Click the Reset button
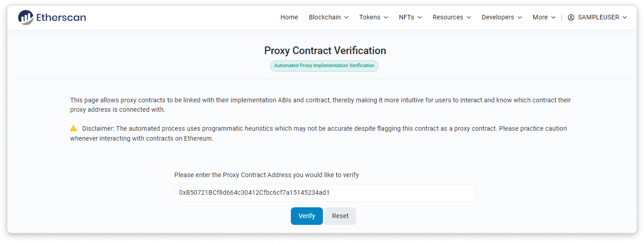This screenshot has height=242, width=644. pyautogui.click(x=340, y=216)
